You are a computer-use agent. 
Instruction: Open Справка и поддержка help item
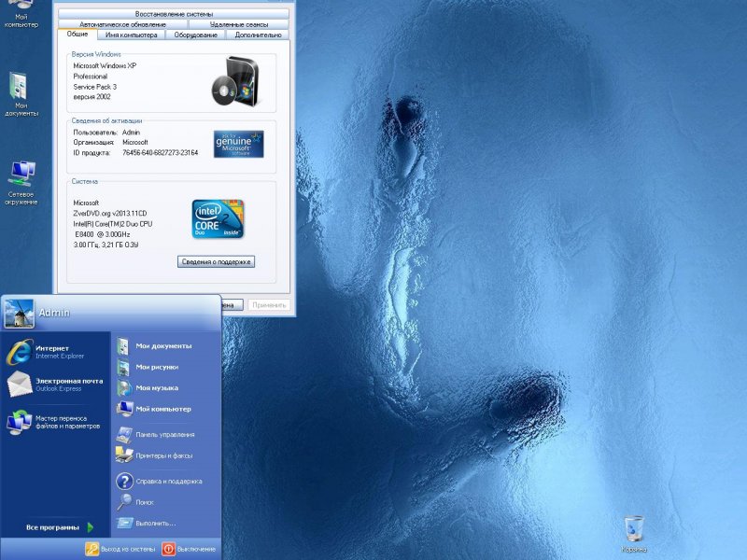(x=159, y=482)
